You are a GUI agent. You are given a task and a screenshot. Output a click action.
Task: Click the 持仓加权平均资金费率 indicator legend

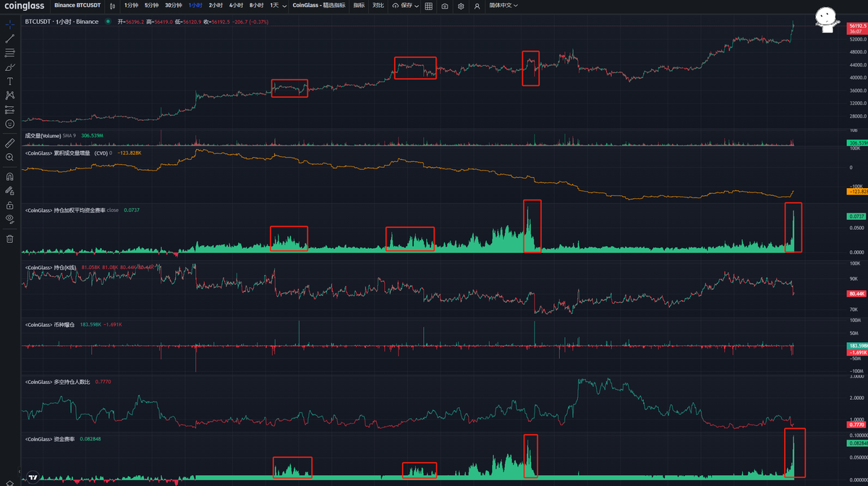coord(64,210)
